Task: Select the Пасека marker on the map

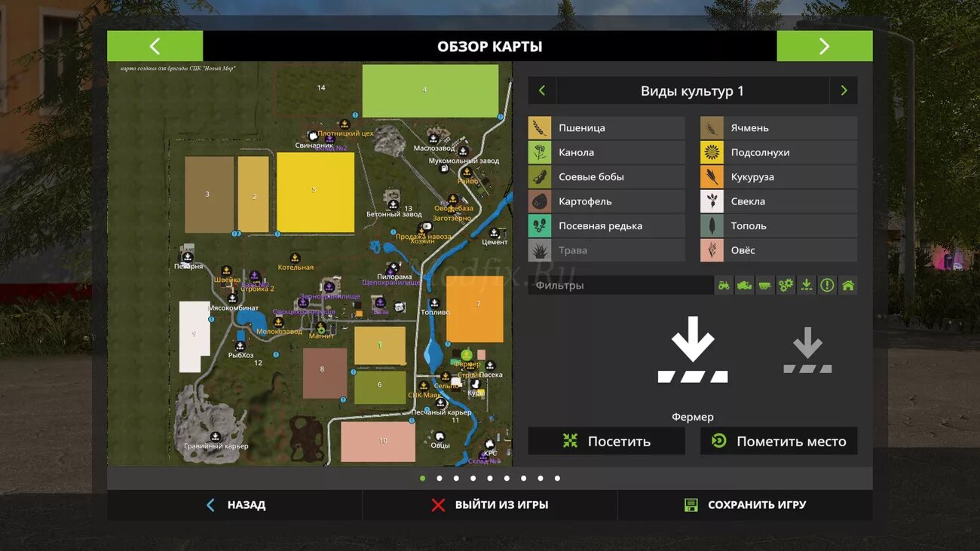Action: coord(490,366)
